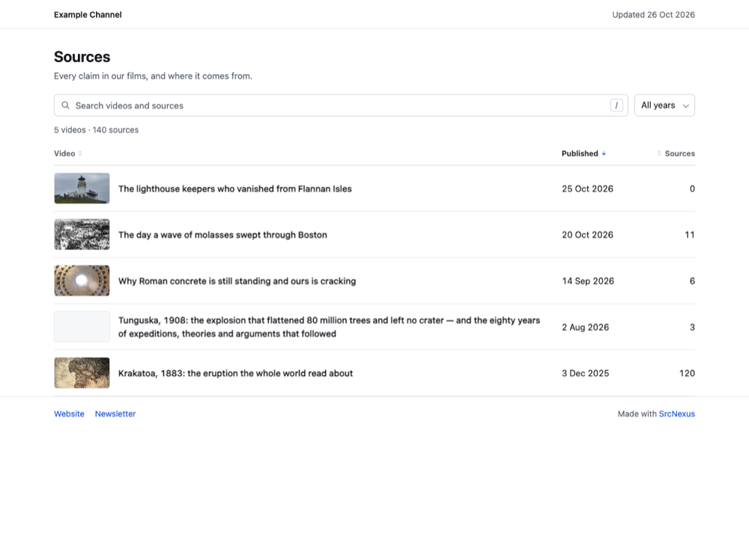Screen dimensions: 749x560
Task: Click the date 2 Aug 2026
Action: 585,327
